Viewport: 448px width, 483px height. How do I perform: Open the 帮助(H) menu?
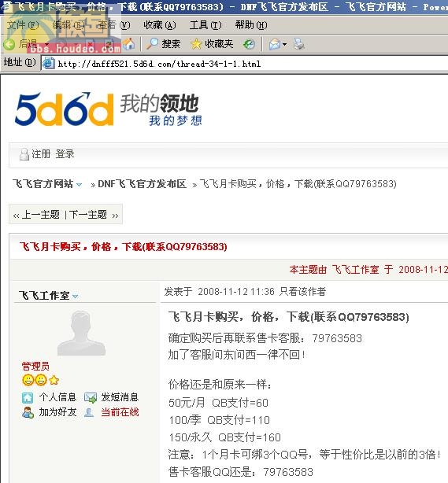(251, 24)
